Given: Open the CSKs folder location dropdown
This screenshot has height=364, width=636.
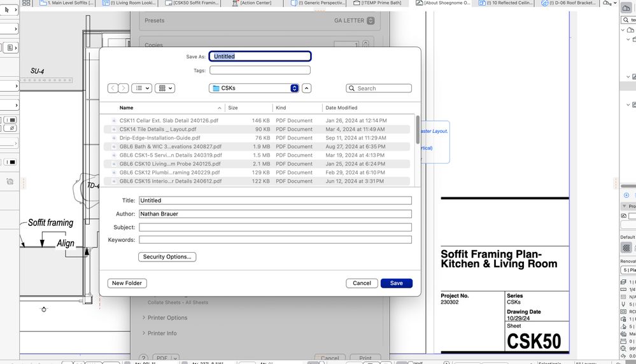Looking at the screenshot, I should point(254,88).
